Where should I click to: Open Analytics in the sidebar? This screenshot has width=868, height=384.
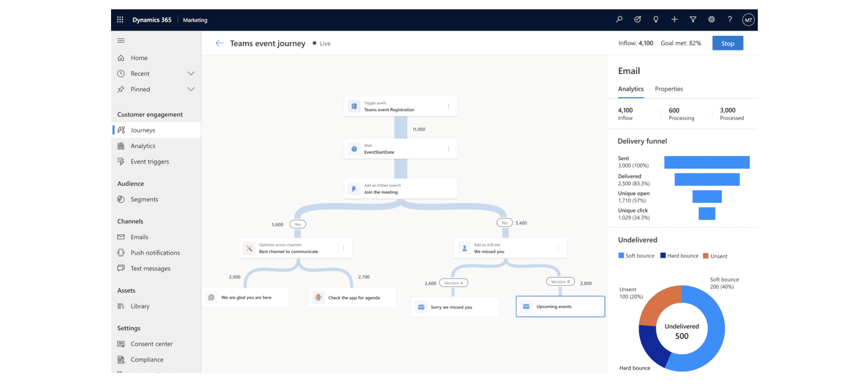click(157, 146)
